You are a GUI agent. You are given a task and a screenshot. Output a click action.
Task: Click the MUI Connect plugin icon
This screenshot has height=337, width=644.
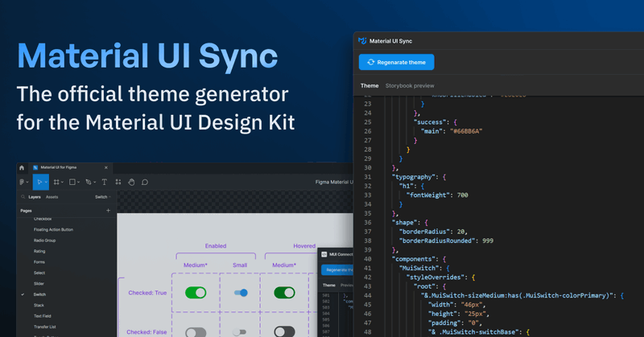click(324, 254)
